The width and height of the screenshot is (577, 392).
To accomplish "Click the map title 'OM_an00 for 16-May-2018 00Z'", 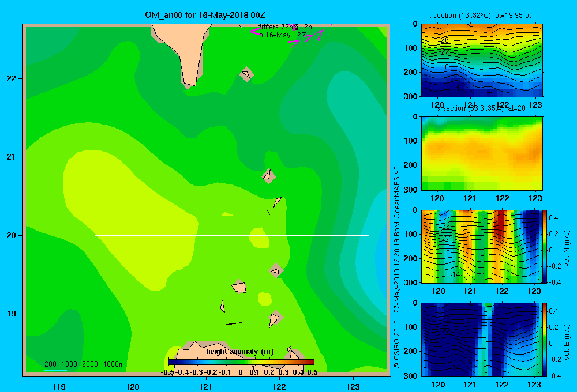I will coord(205,15).
